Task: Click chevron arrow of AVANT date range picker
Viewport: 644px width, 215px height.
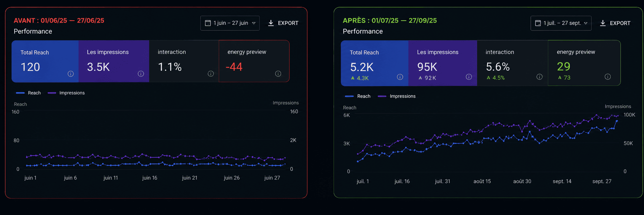Action: click(x=254, y=23)
